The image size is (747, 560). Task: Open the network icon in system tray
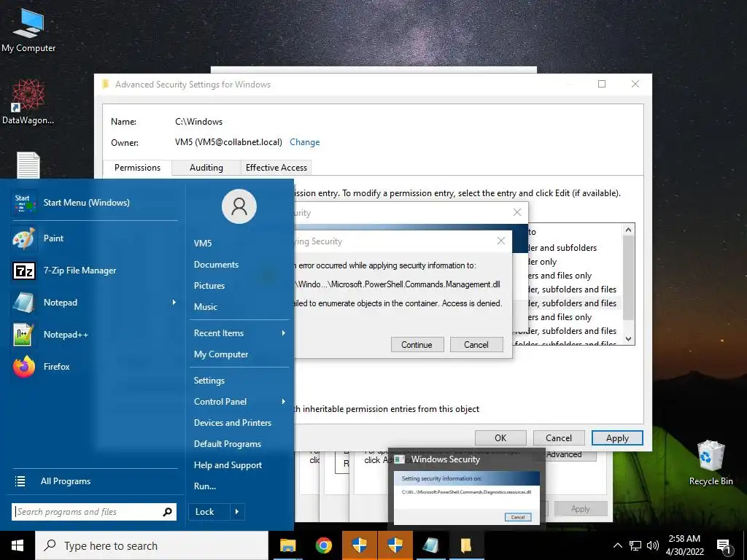635,545
